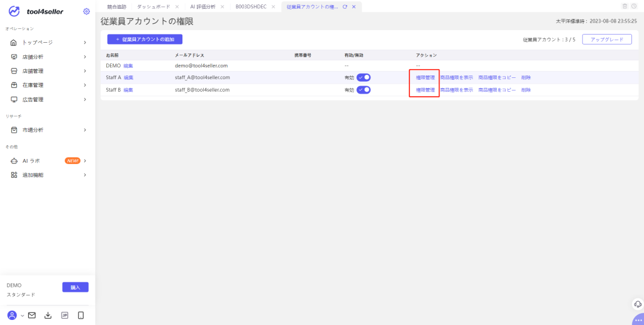The height and width of the screenshot is (325, 644).
Task: Click the staff_B@tool4seller.com email cell
Action: [202, 90]
